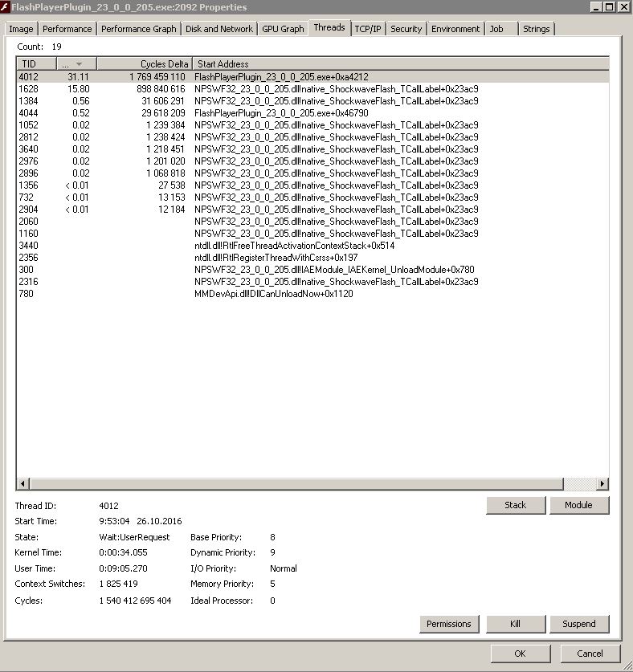Viewport: 633px width, 672px height.
Task: Maximize the properties window
Action: (609, 7)
